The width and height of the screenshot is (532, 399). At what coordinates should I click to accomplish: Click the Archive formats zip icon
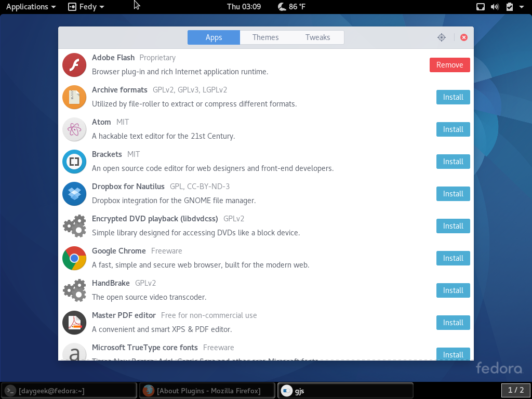coord(74,97)
